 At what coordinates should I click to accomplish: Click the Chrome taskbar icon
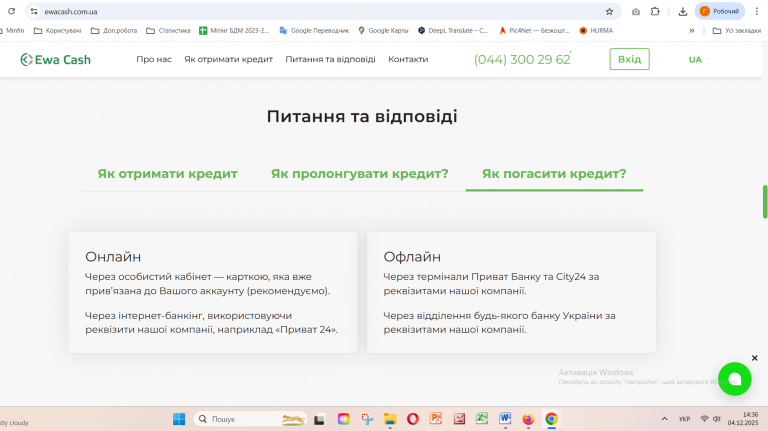pos(552,419)
